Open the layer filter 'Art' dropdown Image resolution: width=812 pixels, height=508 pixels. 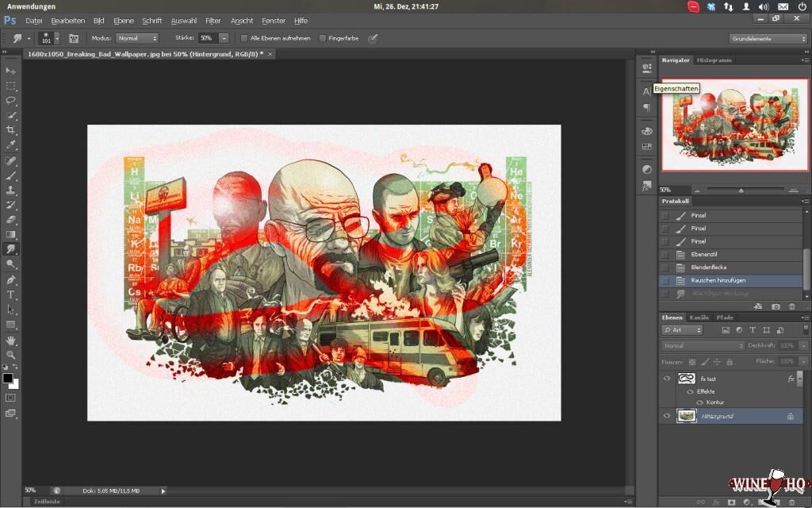tap(682, 330)
